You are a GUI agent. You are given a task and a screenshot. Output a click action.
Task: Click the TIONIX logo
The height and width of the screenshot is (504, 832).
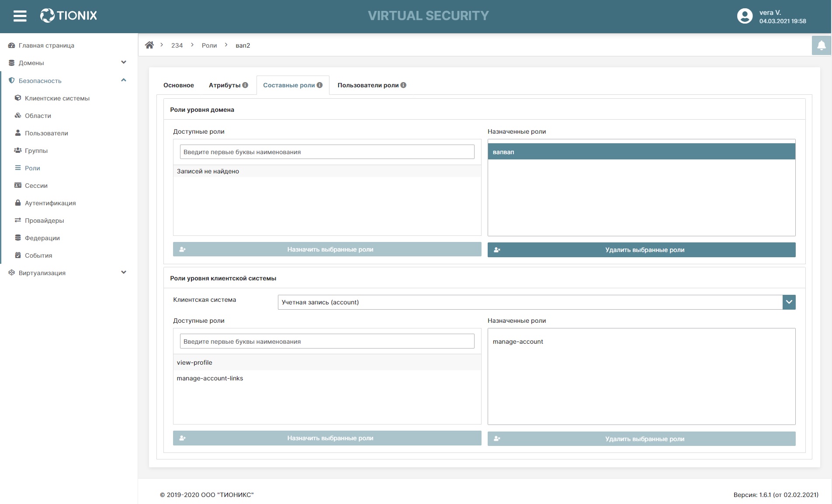tap(69, 16)
